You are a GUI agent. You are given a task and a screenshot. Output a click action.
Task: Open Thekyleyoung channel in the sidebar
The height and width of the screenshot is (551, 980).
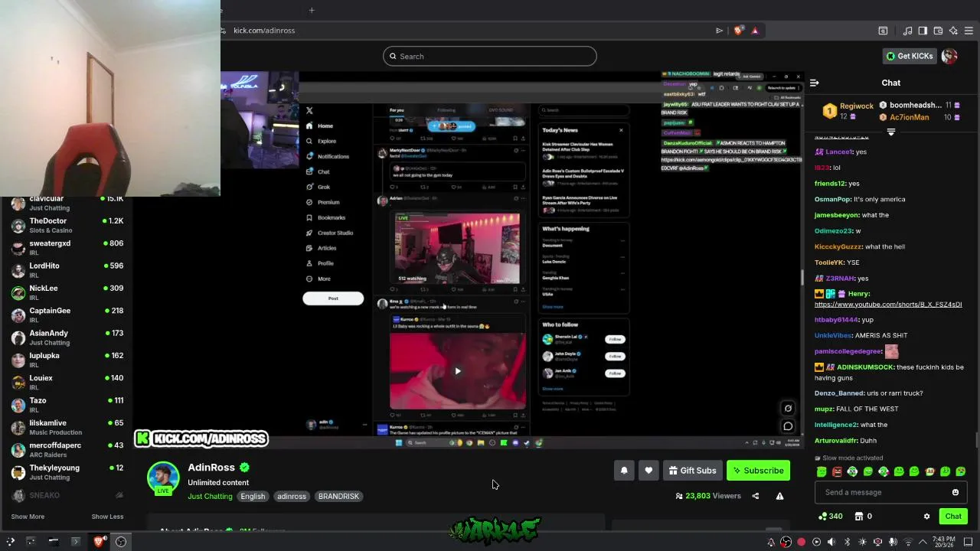pos(67,471)
